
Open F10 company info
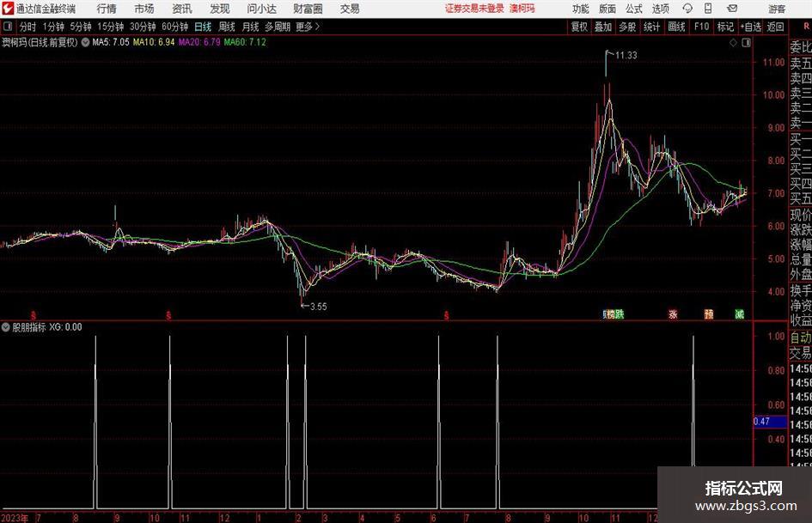[x=702, y=27]
